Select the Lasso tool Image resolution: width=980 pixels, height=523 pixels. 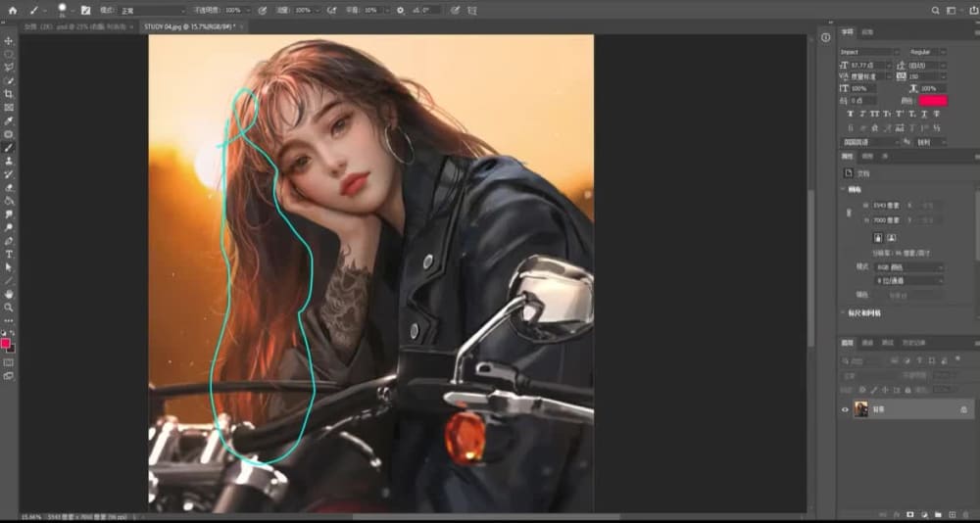(x=9, y=68)
